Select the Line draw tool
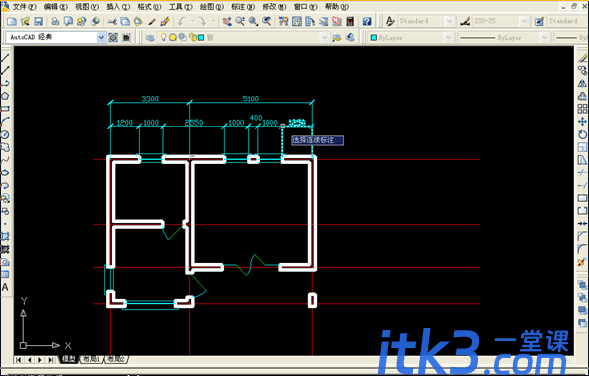 (x=5, y=57)
